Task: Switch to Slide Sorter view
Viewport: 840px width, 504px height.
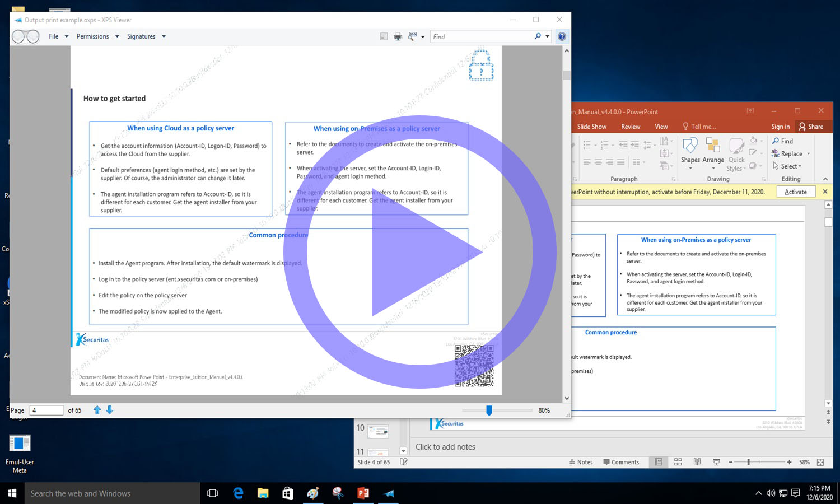Action: 678,462
